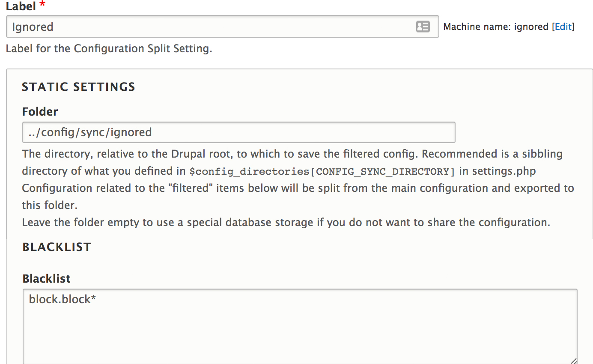Focus the Label text input field
Viewport: 593px width, 364px height.
click(x=214, y=27)
